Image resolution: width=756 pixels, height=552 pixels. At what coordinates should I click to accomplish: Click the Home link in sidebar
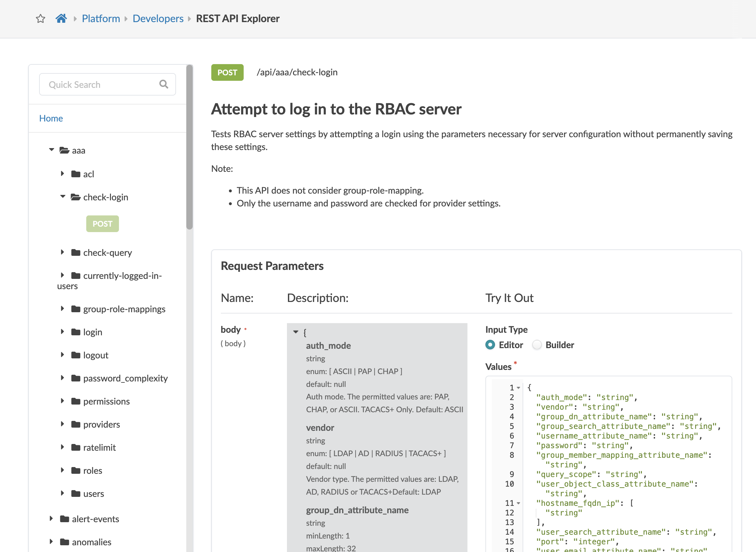(x=51, y=118)
